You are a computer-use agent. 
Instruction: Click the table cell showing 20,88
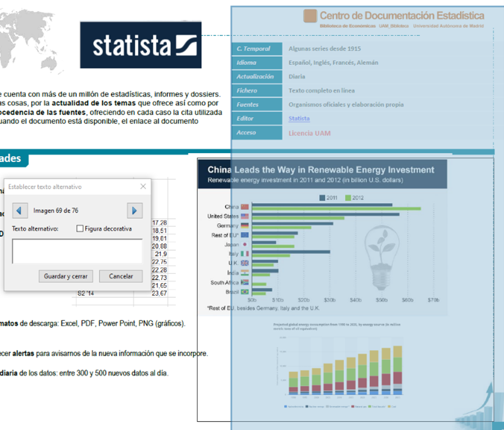point(159,247)
